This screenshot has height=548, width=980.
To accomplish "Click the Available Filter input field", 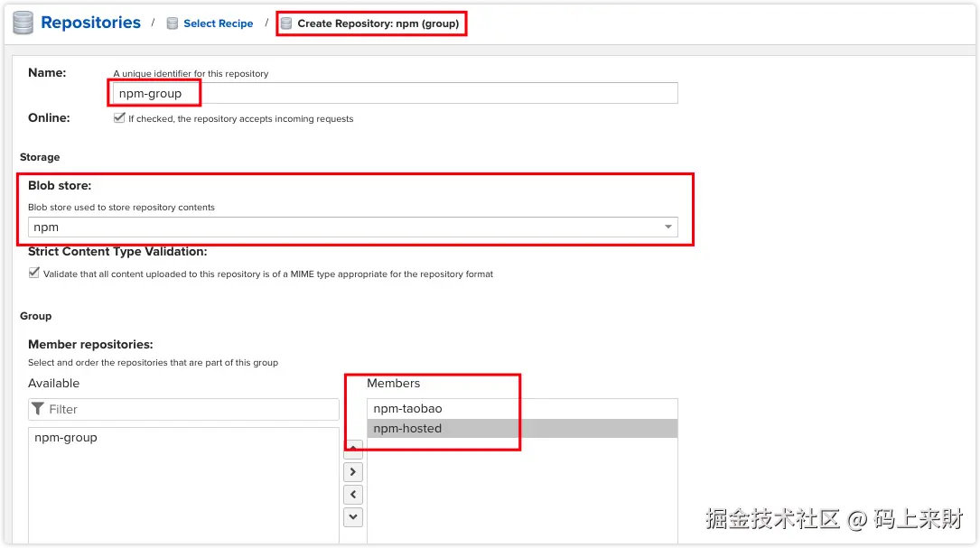I will [183, 409].
